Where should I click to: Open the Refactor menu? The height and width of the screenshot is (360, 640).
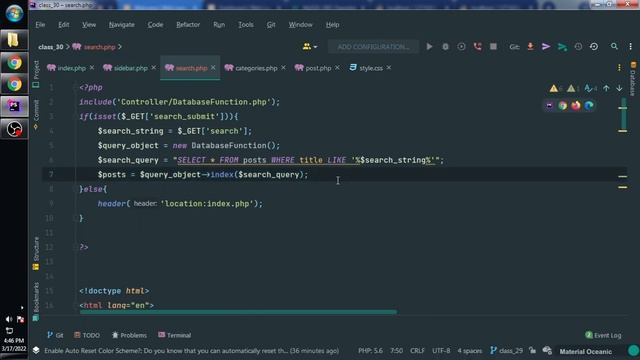188,24
